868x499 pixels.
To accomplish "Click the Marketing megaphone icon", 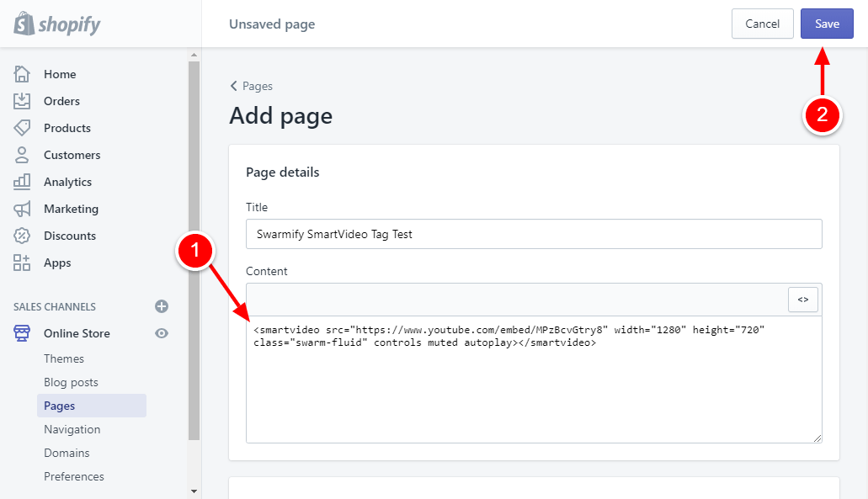I will point(22,209).
